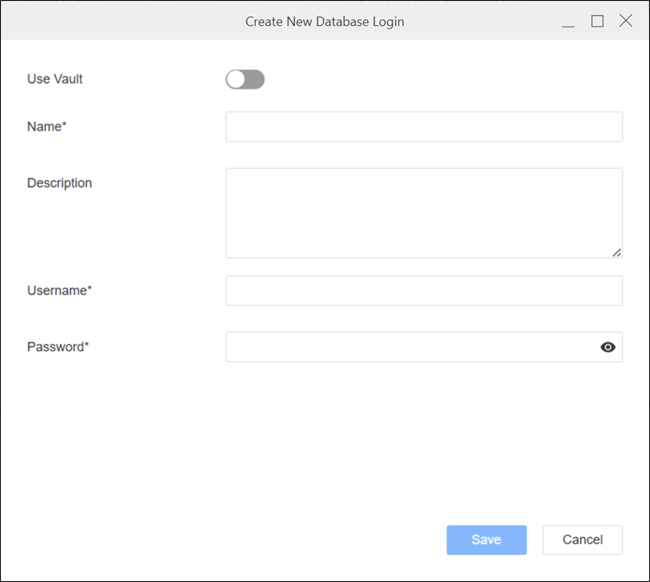Select the 'Username*' field label
The image size is (650, 582).
[59, 290]
